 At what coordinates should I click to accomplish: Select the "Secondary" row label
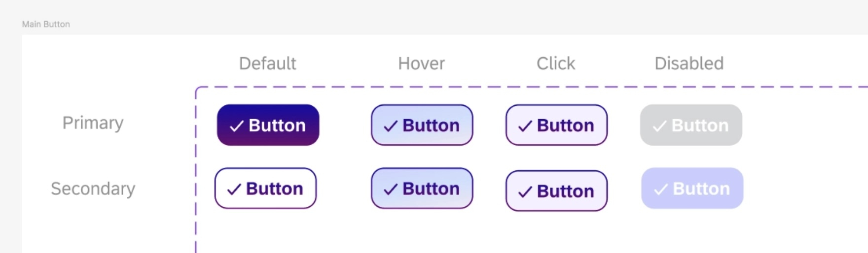point(93,189)
